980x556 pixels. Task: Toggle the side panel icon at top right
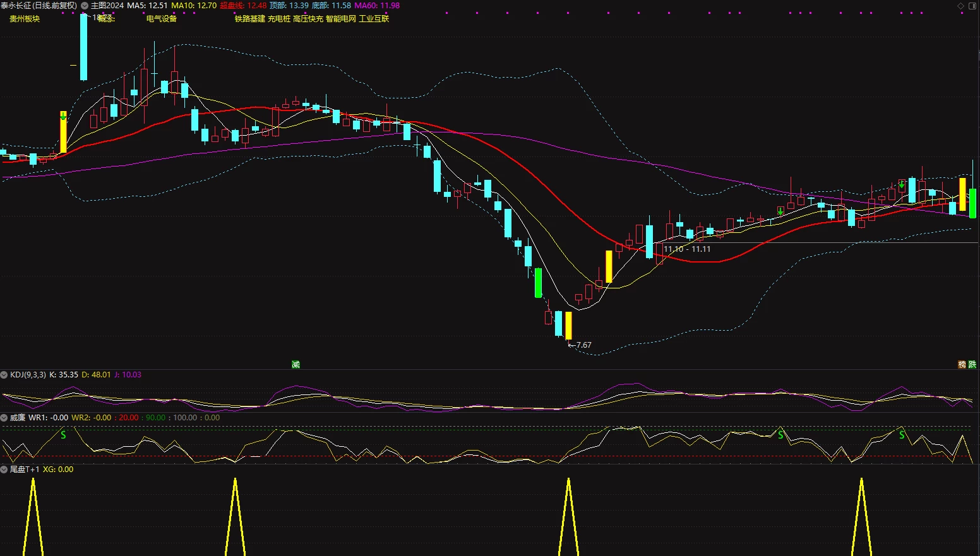point(972,6)
